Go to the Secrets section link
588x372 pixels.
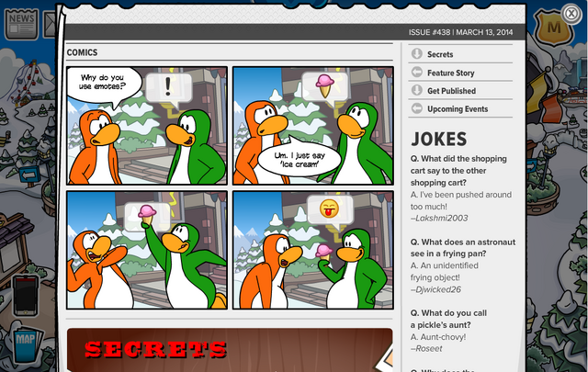coord(440,54)
